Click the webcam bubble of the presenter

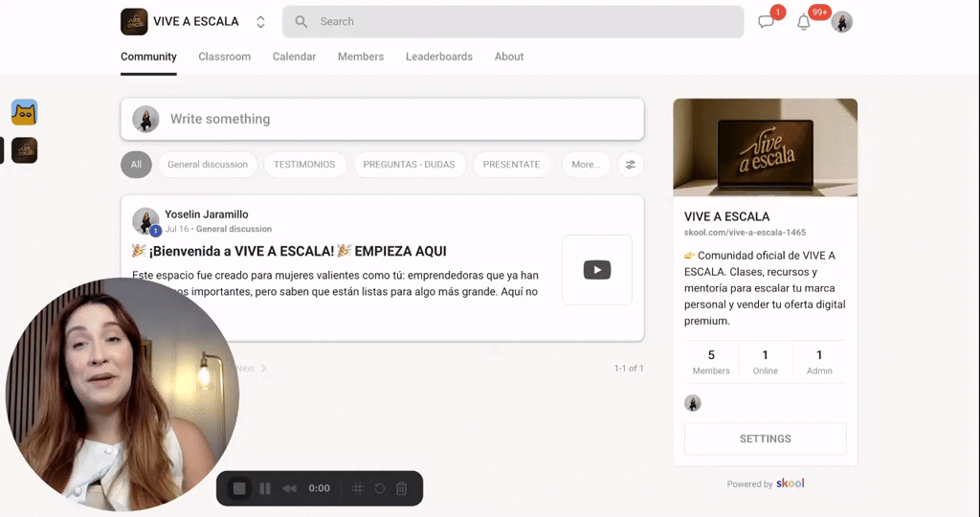coord(122,394)
